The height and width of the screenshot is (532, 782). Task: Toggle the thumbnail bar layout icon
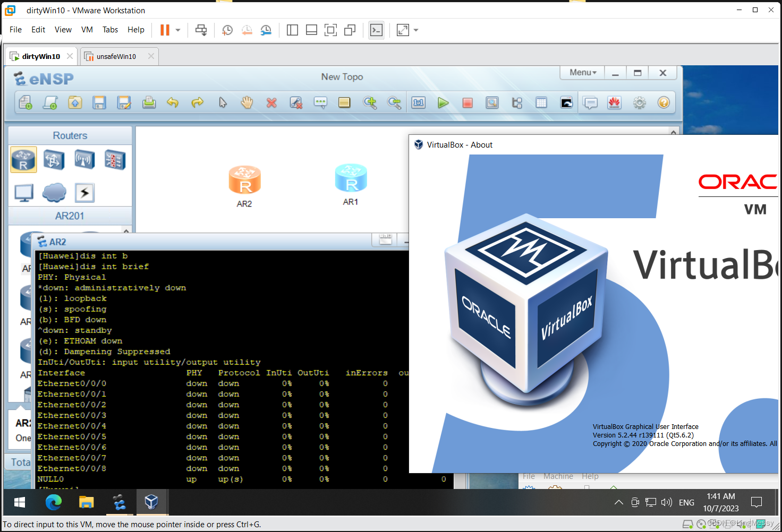click(312, 30)
